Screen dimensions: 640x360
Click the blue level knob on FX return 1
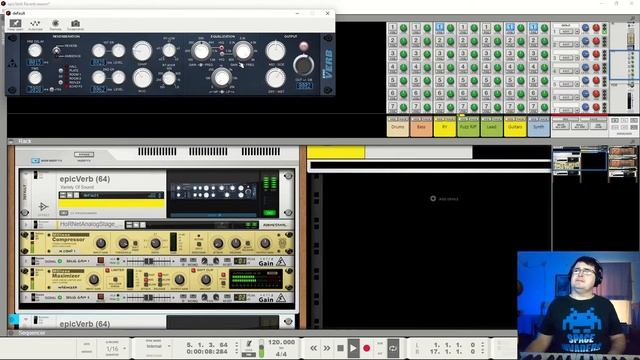coord(585,28)
